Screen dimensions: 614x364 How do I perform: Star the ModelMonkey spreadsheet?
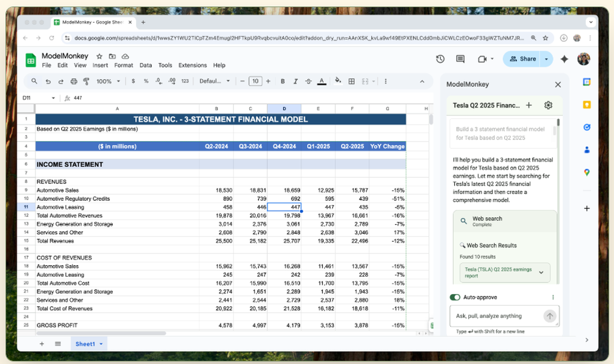pos(99,56)
